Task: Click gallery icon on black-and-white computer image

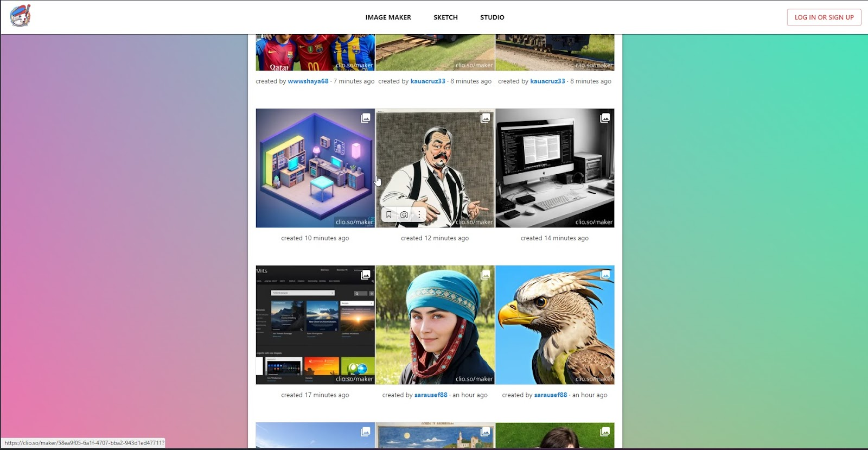Action: 605,118
